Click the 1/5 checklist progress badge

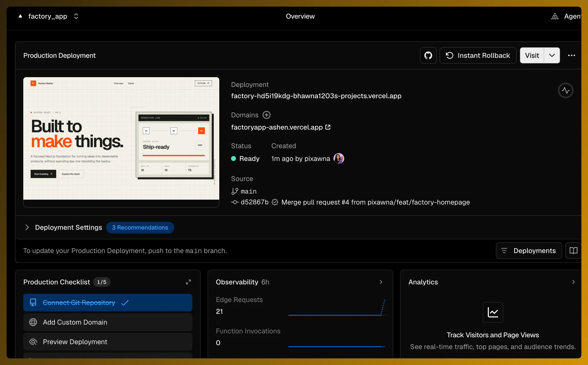(102, 282)
